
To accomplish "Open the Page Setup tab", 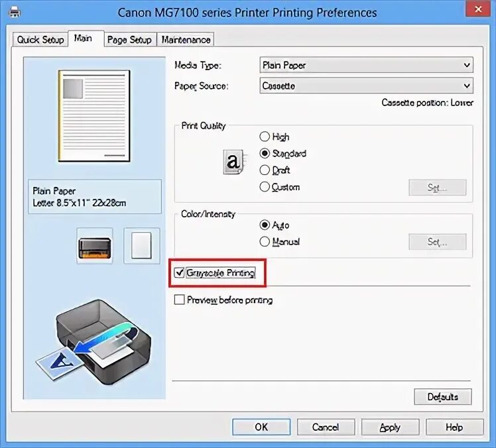I will (129, 40).
